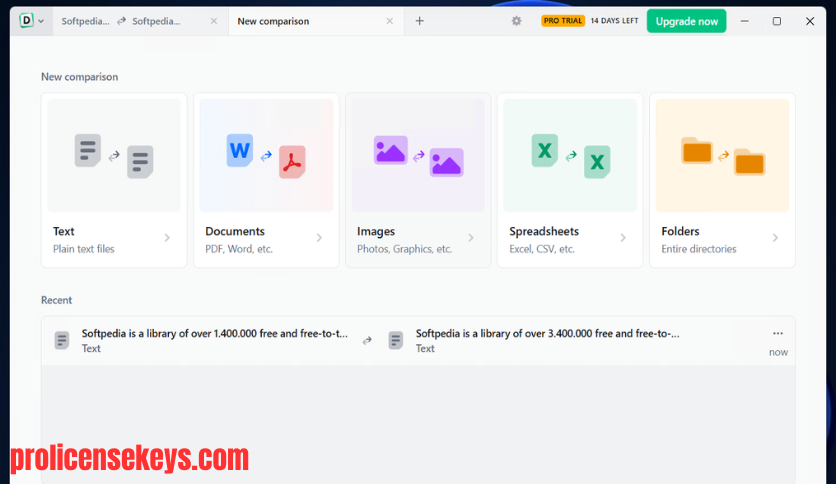Click the Images comparison picture icon
Screen dimensions: 836x484
[x=419, y=156]
